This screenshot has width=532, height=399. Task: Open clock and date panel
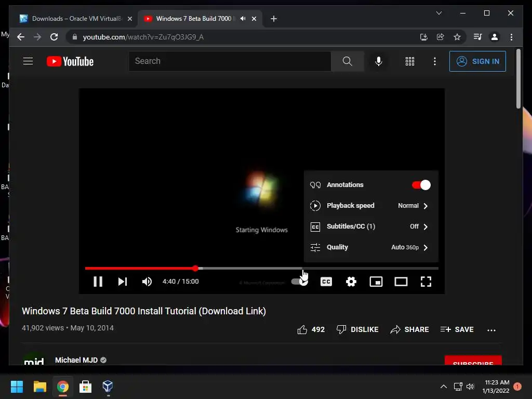point(496,387)
